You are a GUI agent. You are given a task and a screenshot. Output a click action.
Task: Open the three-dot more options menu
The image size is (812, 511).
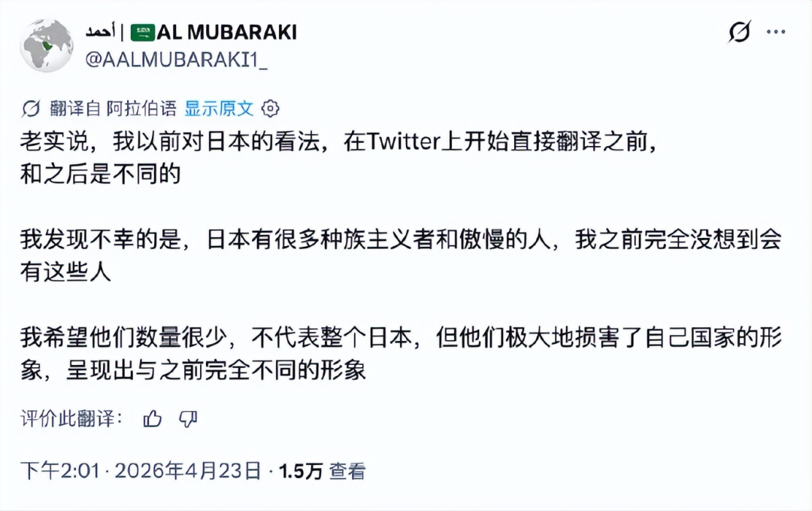coord(775,32)
